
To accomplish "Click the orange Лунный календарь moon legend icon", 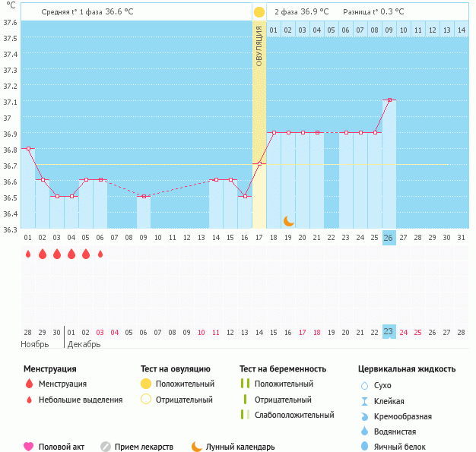I will [x=197, y=447].
